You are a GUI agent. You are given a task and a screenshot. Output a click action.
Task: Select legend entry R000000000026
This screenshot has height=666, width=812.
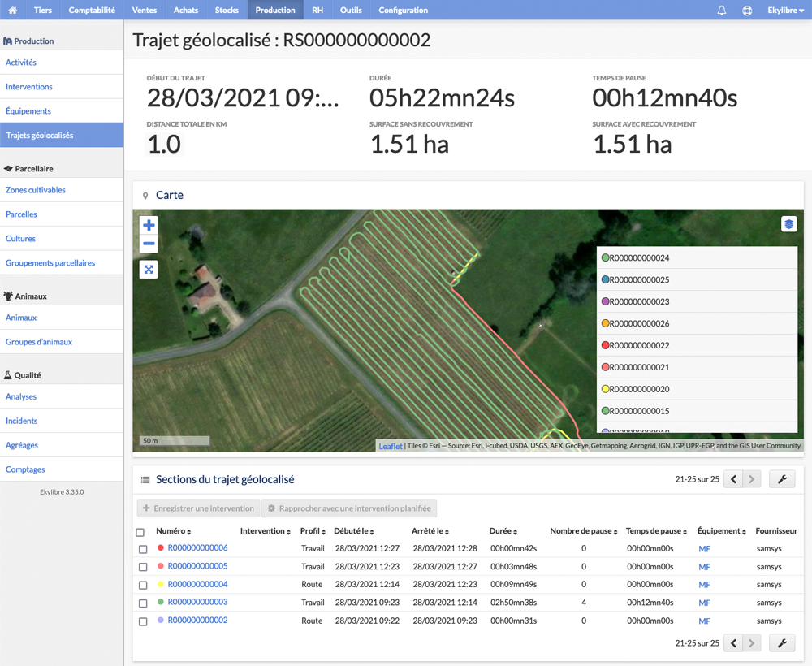697,323
